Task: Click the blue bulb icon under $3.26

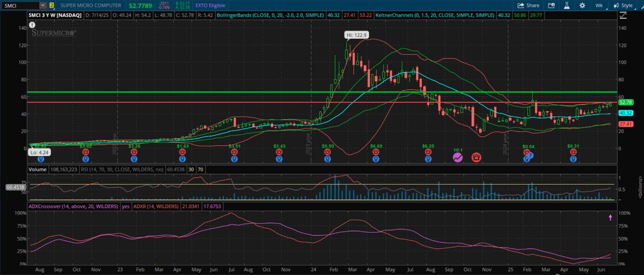Action: click(x=134, y=159)
